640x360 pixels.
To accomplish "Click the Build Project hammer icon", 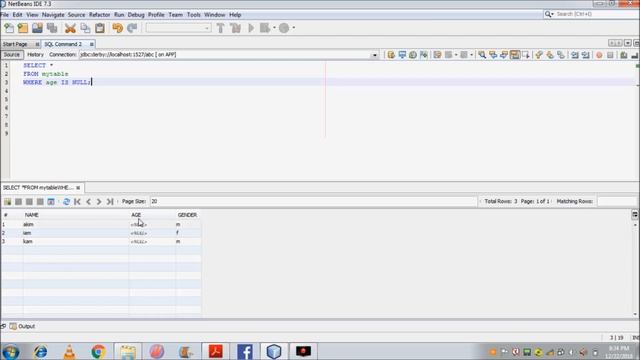I will (x=220, y=28).
